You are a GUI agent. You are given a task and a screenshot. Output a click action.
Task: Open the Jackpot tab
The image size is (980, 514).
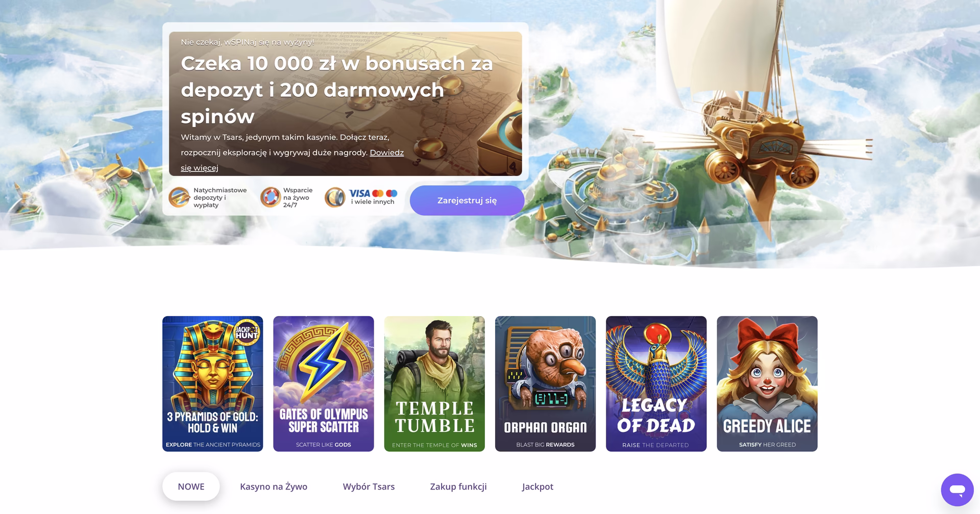click(x=537, y=486)
